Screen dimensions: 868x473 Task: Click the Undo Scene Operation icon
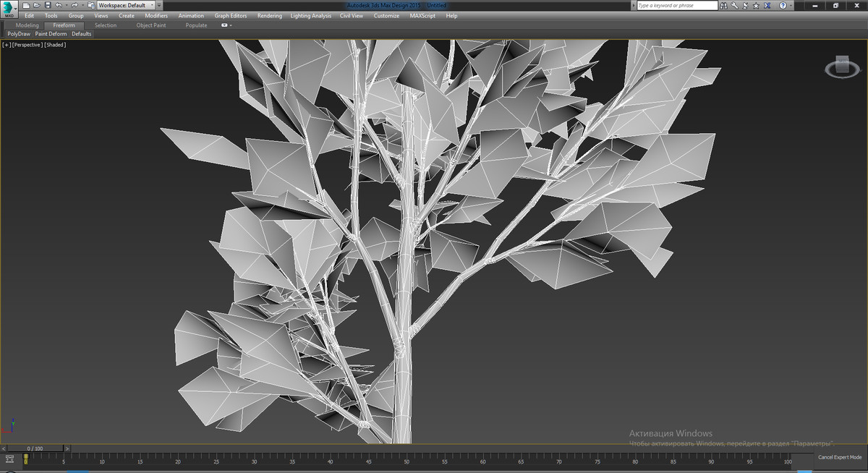tap(58, 4)
